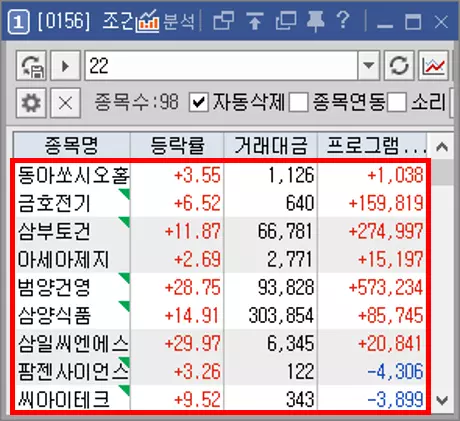Sort by the 등락률 column header

coord(177,145)
